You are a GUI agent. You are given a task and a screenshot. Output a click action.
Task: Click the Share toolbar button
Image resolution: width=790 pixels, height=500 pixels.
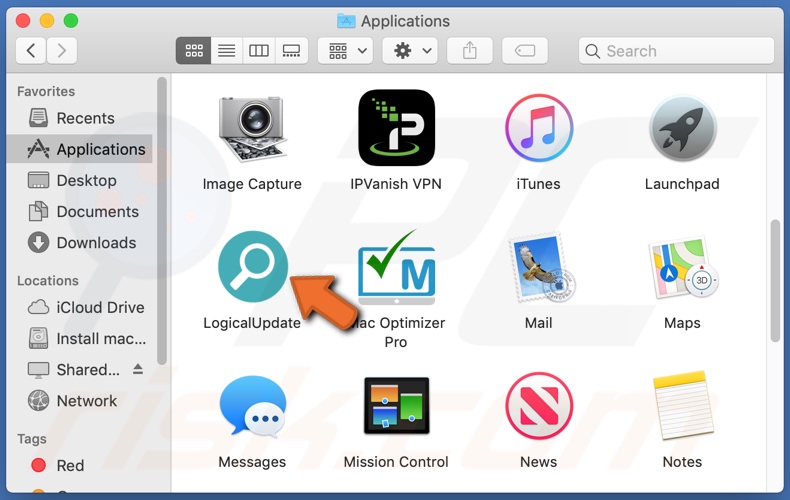click(470, 50)
